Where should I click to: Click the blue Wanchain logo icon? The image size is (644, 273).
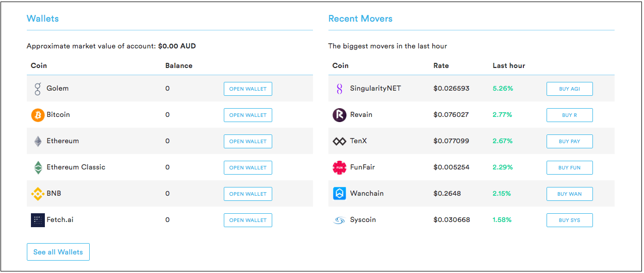point(339,194)
